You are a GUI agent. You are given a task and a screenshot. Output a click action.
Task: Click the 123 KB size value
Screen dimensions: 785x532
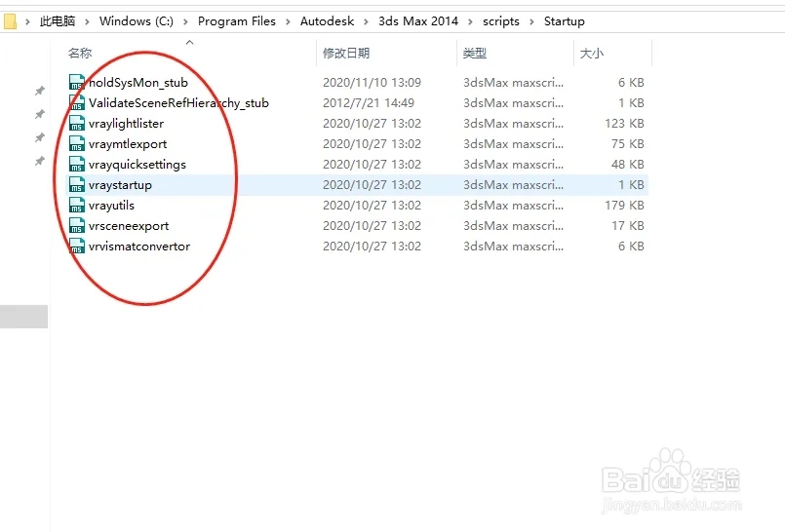pos(624,124)
